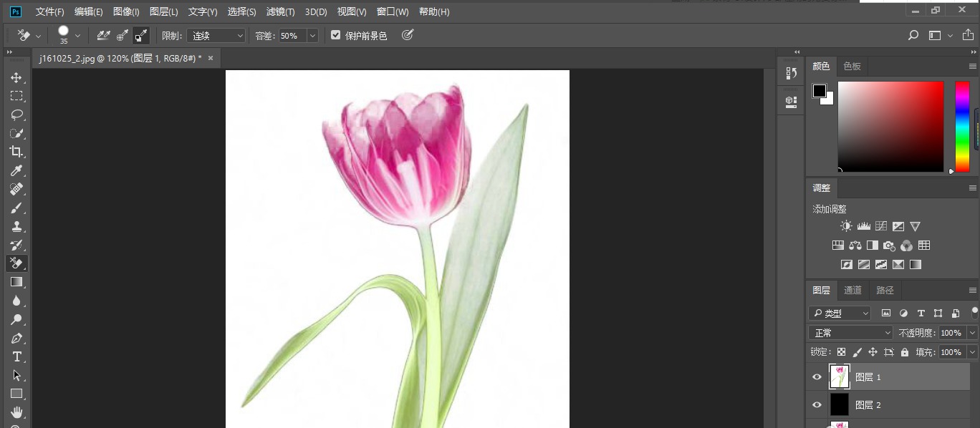Select the Horizontal Type tool
980x428 pixels.
16,357
